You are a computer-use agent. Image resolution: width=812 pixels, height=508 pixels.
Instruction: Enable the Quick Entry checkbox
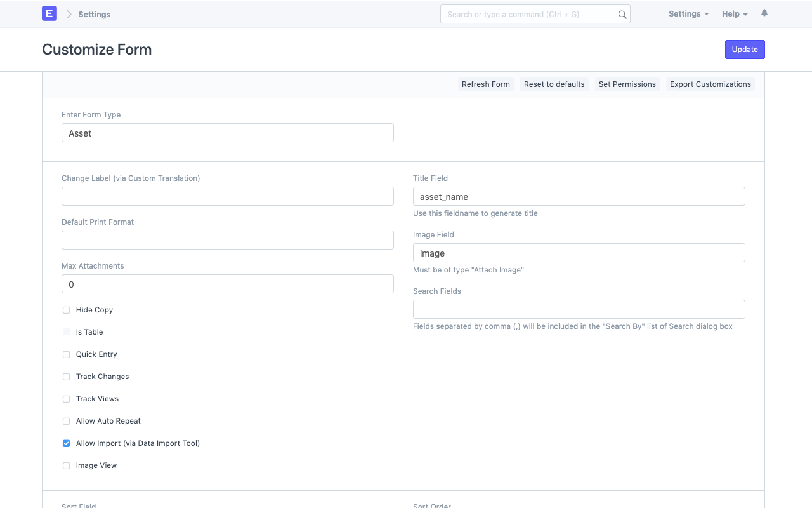[x=66, y=354]
